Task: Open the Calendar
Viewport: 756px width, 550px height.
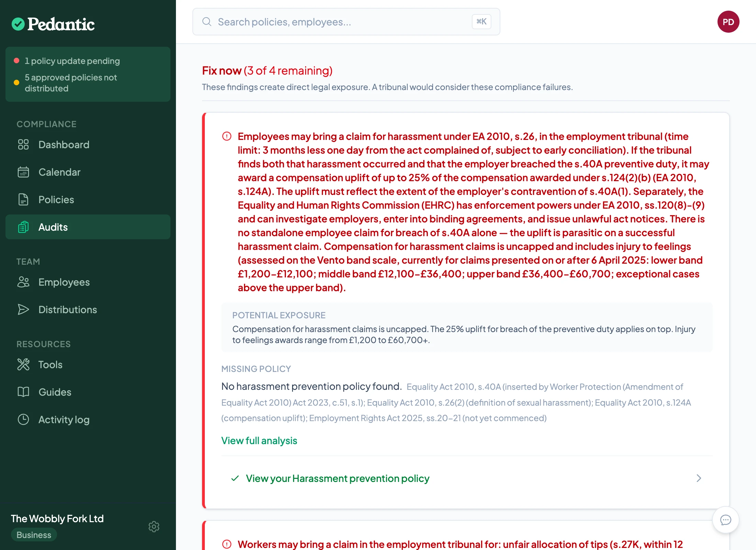Action: click(59, 172)
